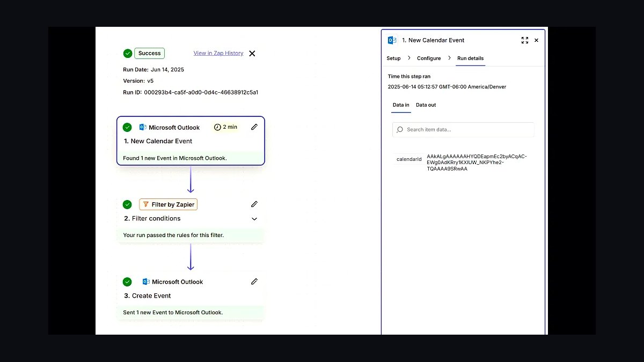This screenshot has width=644, height=362.
Task: Select the New Calendar Event step card
Action: (191, 141)
